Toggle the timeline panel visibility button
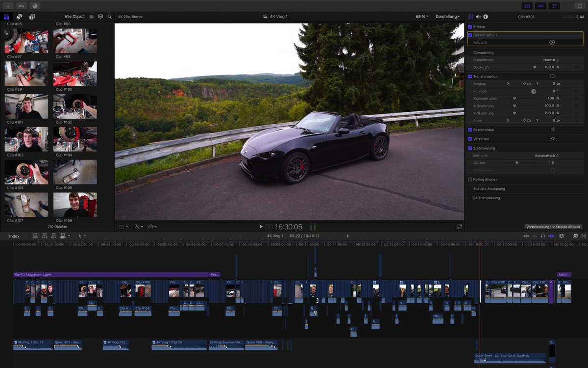This screenshot has width=588, height=368. click(541, 6)
